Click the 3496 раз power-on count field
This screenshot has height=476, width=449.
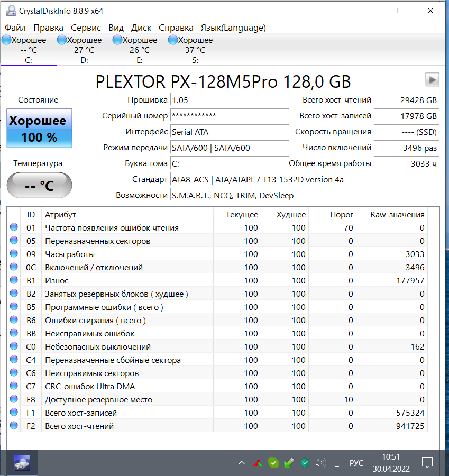[407, 148]
